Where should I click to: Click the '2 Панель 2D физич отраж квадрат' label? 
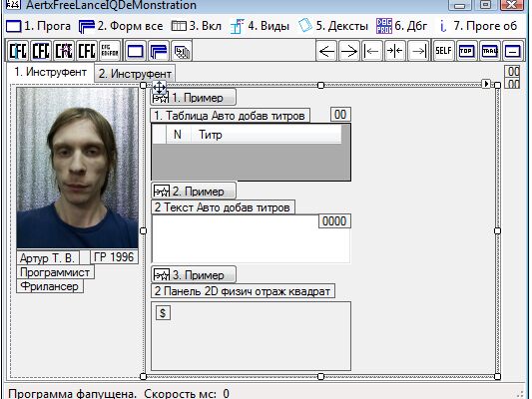pyautogui.click(x=243, y=291)
